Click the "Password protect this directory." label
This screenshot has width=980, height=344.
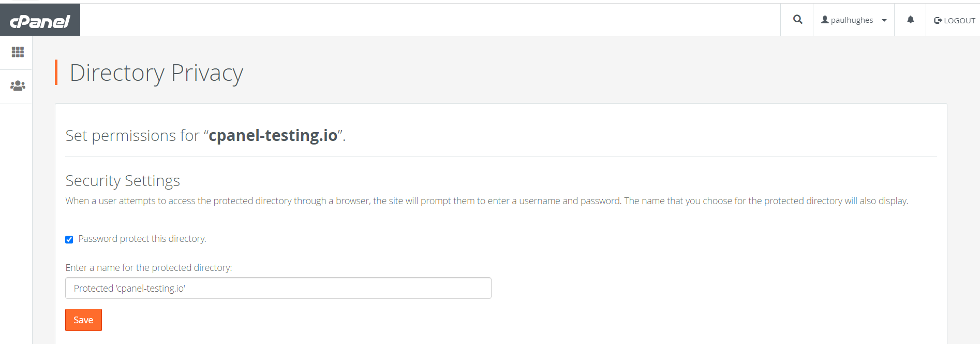coord(142,239)
